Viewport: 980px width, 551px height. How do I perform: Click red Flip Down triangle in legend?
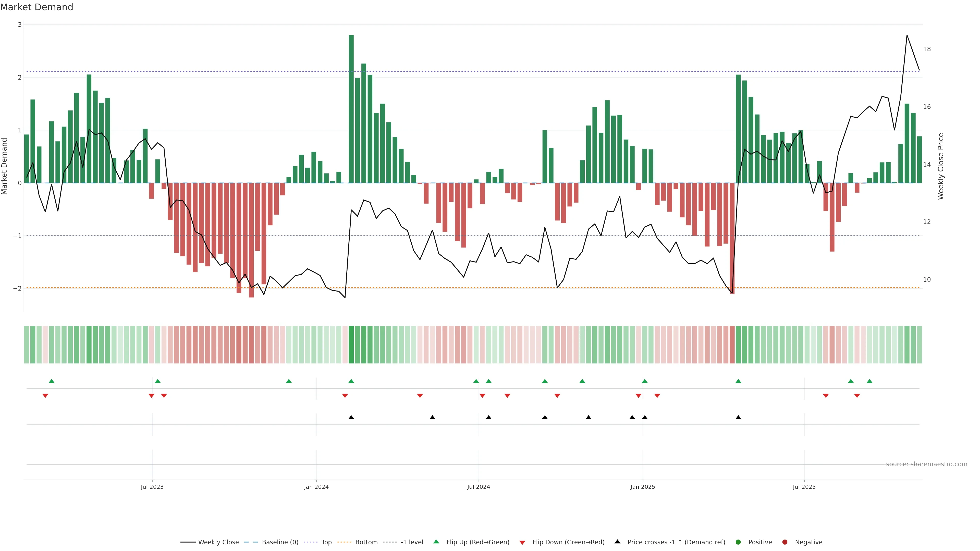[522, 543]
